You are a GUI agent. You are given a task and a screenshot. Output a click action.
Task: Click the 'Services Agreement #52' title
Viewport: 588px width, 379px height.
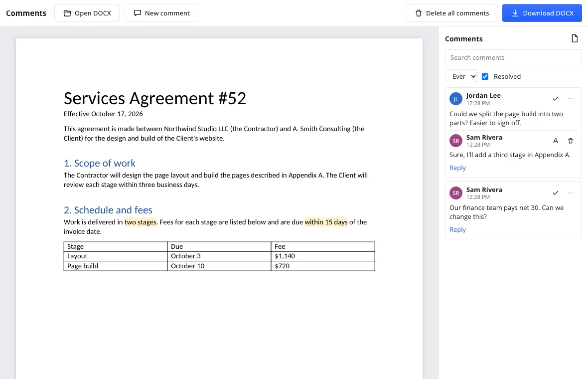point(155,98)
